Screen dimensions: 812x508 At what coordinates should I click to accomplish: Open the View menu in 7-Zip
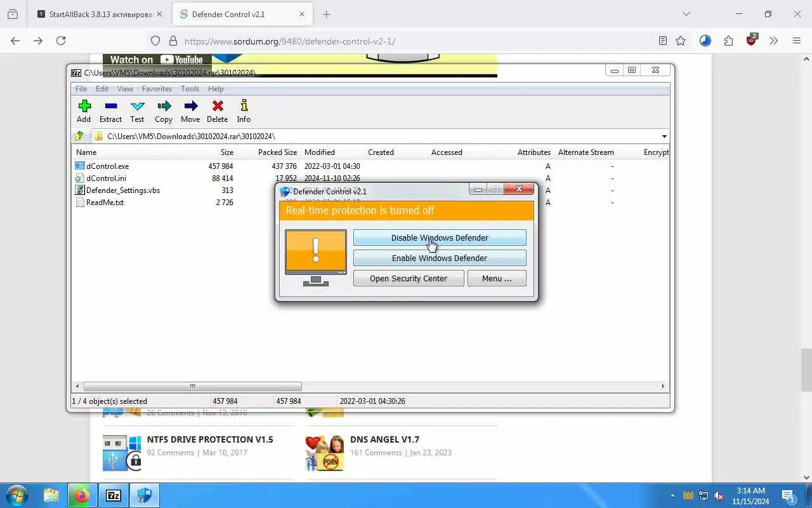click(x=125, y=89)
